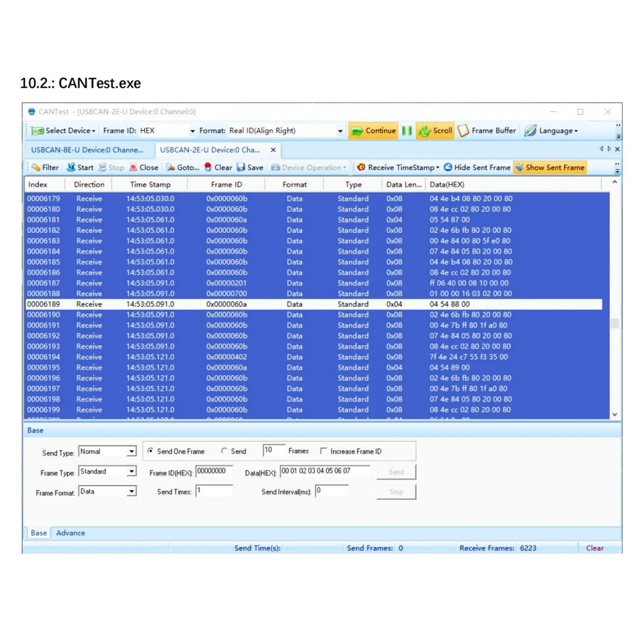The image size is (644, 644).
Task: Click the frame list scroll-up arrow
Action: pos(615,182)
